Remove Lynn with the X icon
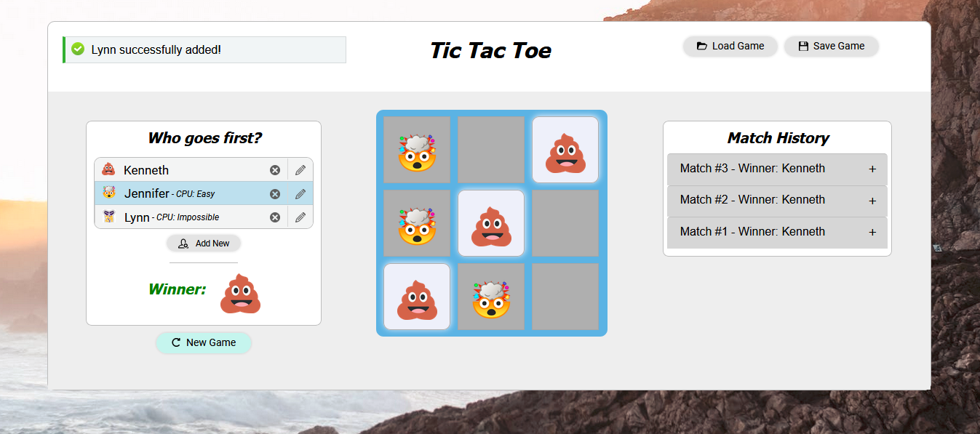Screen dimensions: 980x434 click(x=275, y=217)
